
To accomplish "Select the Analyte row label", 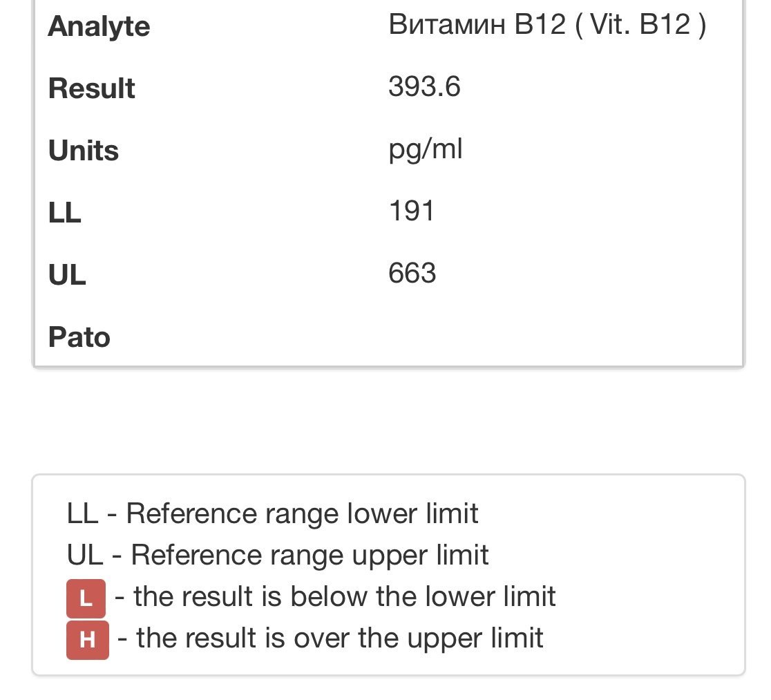I will [x=99, y=27].
